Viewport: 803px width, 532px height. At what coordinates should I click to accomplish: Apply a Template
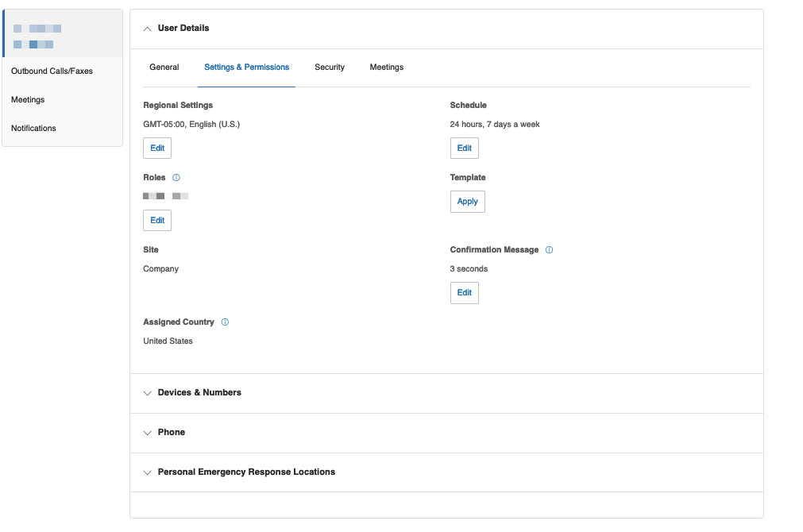(468, 202)
